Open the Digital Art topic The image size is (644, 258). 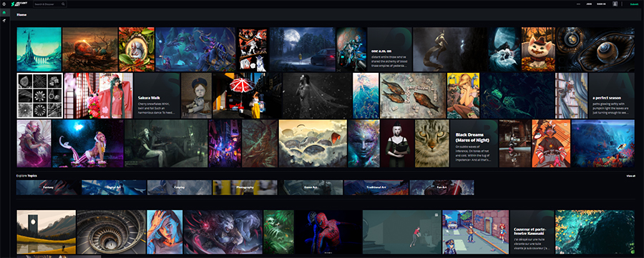[114, 187]
